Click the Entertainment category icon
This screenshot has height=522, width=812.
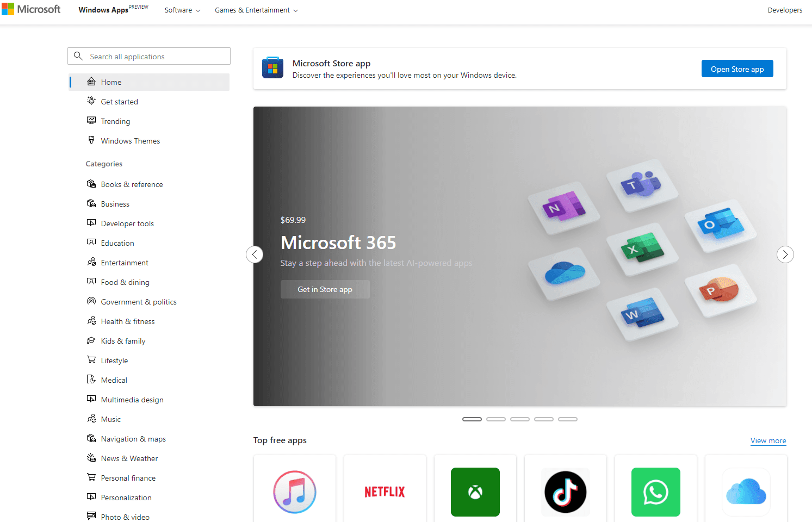[x=91, y=262]
